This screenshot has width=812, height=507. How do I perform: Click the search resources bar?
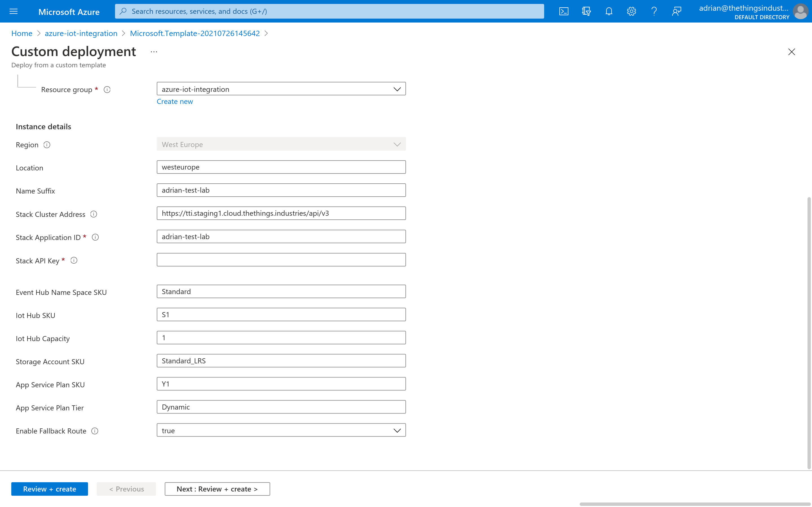point(329,11)
